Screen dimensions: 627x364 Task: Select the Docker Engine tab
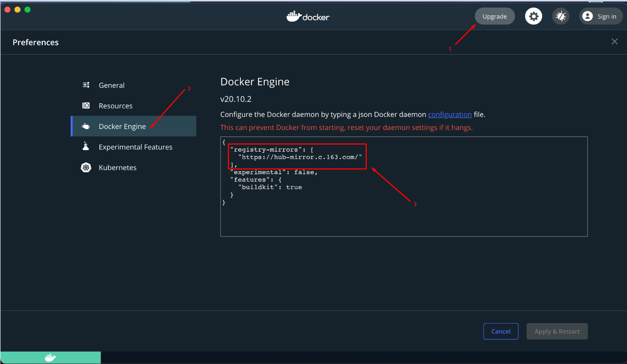[133, 126]
